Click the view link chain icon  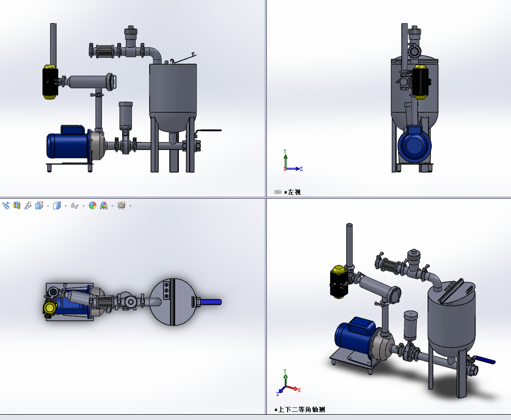point(277,192)
